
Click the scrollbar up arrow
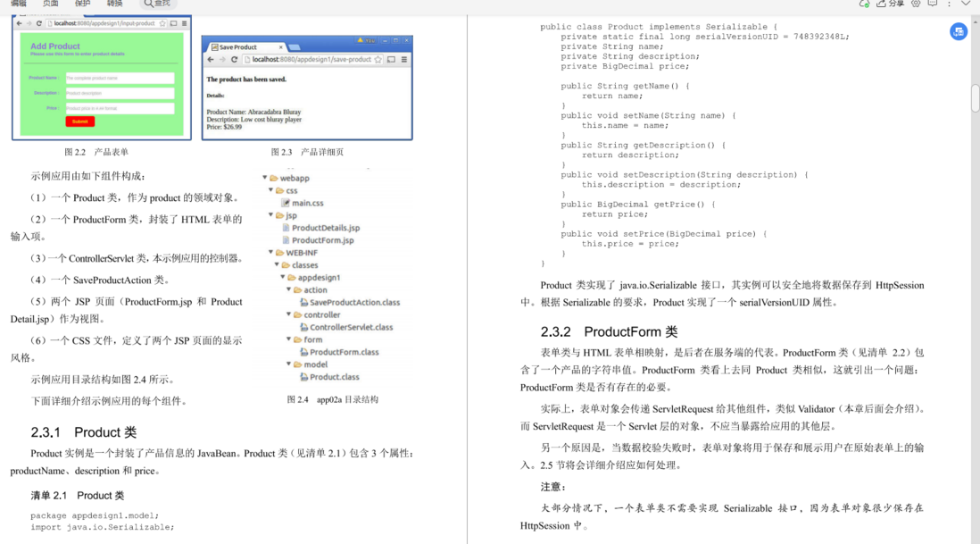click(x=975, y=21)
